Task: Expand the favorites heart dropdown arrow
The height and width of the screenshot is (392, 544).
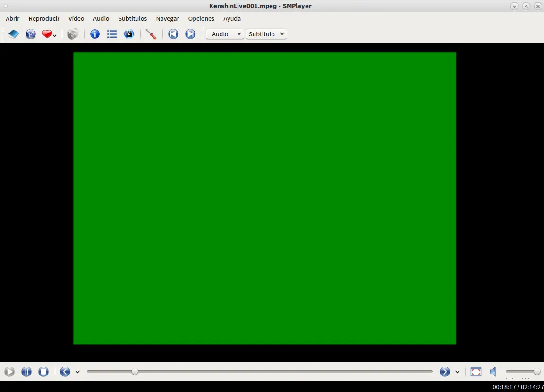Action: (55, 35)
